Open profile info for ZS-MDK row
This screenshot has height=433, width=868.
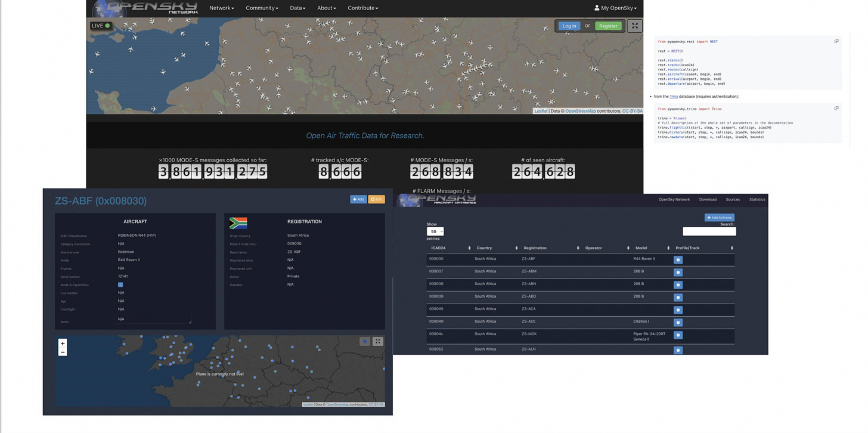tap(678, 335)
